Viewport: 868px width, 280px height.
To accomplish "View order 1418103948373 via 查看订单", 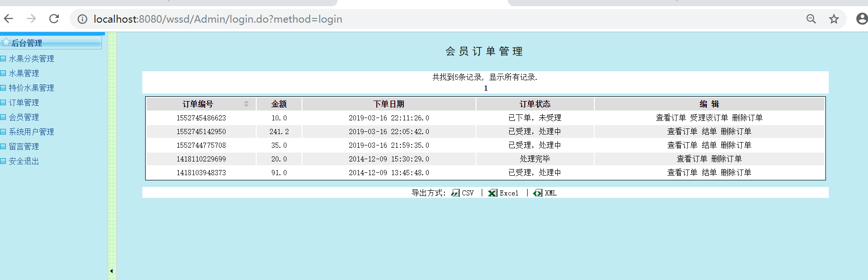I will pyautogui.click(x=682, y=172).
